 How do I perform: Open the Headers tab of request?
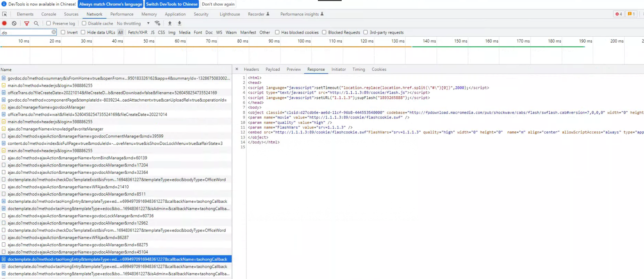click(x=251, y=69)
